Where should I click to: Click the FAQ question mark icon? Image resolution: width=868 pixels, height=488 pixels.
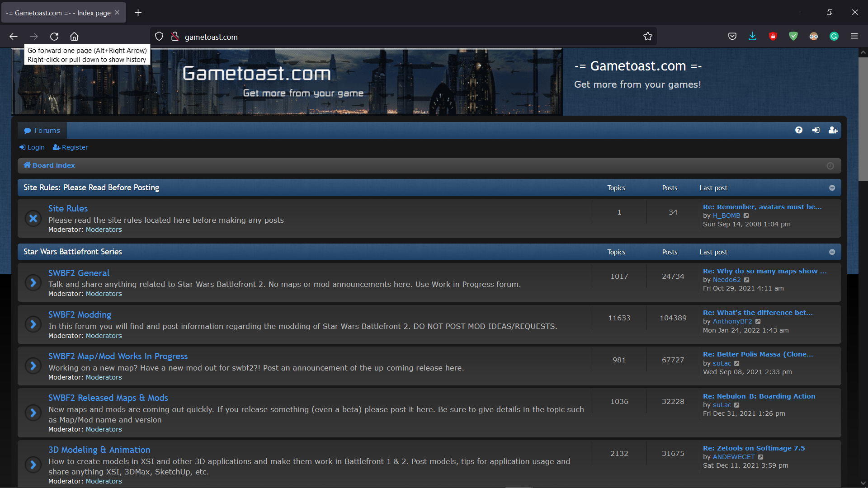(x=799, y=130)
